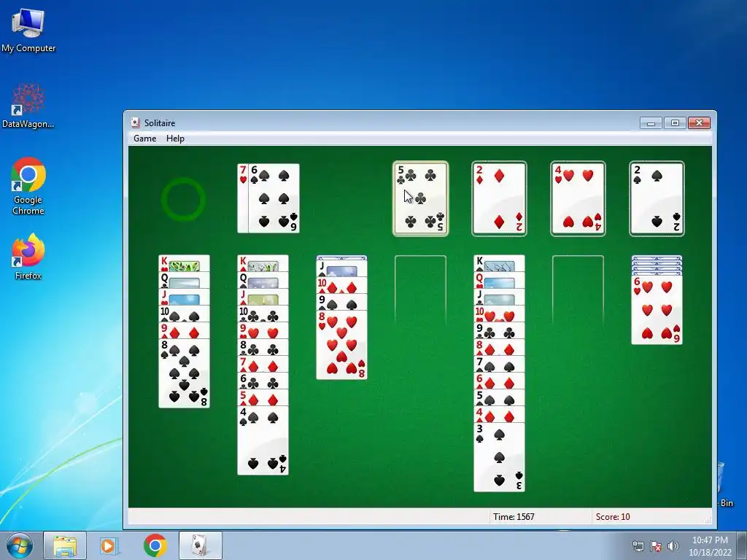Select the king of diamonds card
This screenshot has height=560, width=747.
click(x=263, y=263)
